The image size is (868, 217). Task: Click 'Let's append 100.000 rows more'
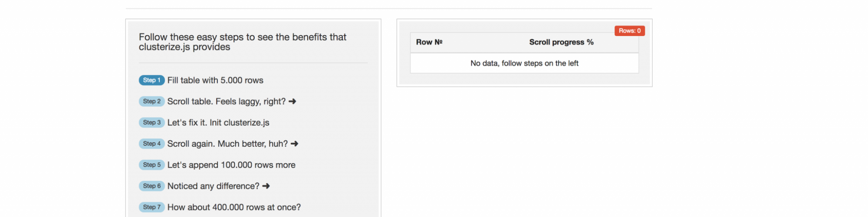click(x=231, y=165)
